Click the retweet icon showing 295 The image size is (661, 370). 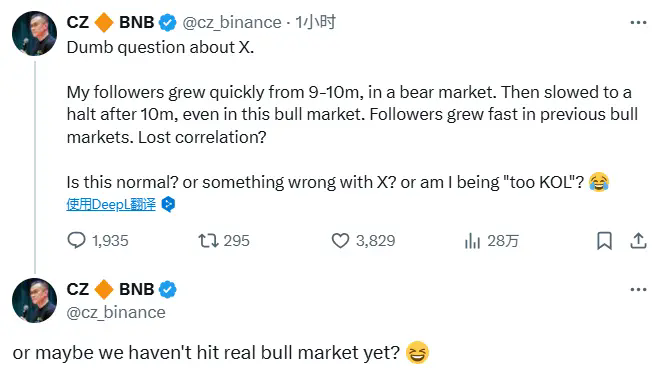point(208,241)
